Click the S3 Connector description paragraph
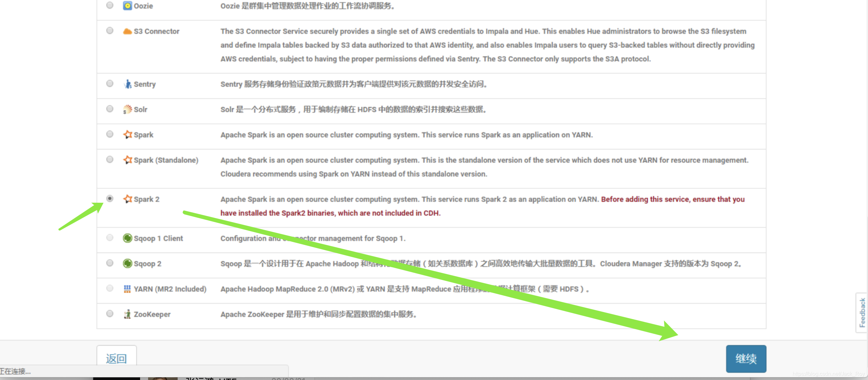Image resolution: width=868 pixels, height=380 pixels. (488, 45)
